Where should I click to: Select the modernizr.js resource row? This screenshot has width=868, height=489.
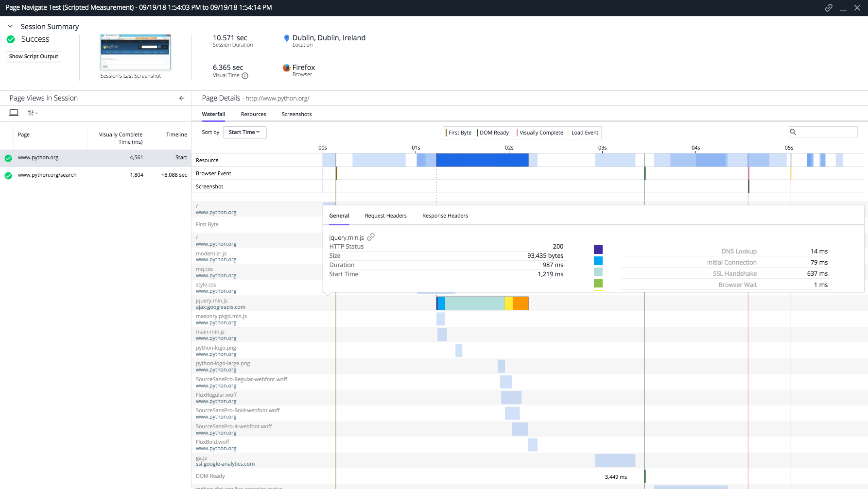tap(257, 256)
